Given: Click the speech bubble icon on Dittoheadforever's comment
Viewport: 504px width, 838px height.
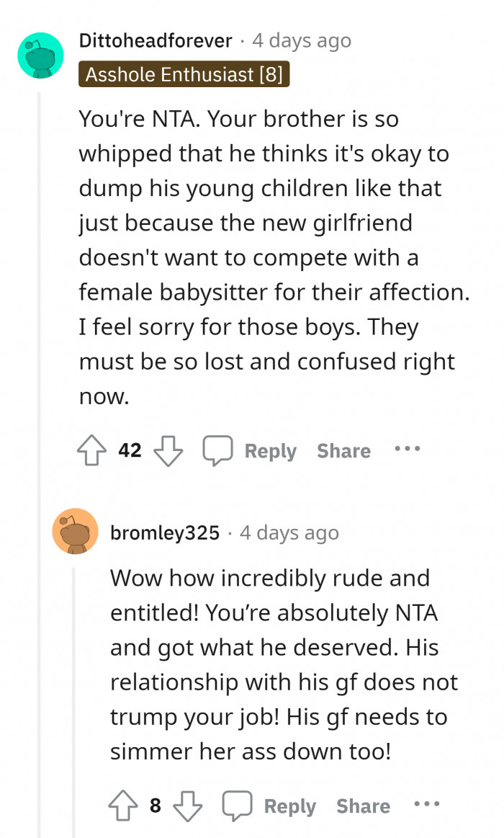Looking at the screenshot, I should [x=217, y=450].
